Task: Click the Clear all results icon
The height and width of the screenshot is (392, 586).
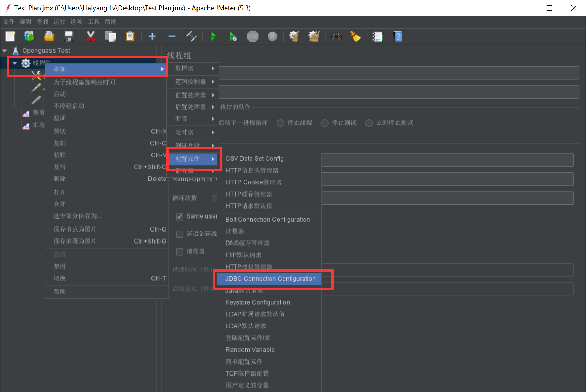Action: coord(314,36)
